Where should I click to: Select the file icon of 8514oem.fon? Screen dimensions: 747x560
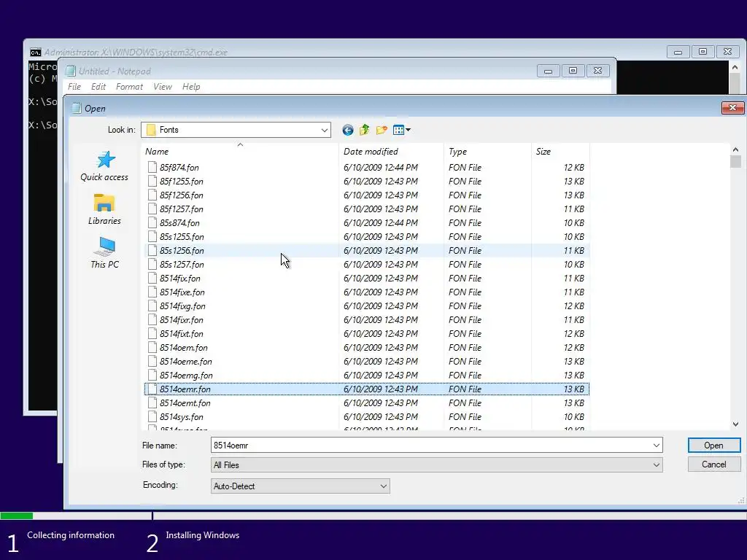pos(152,347)
